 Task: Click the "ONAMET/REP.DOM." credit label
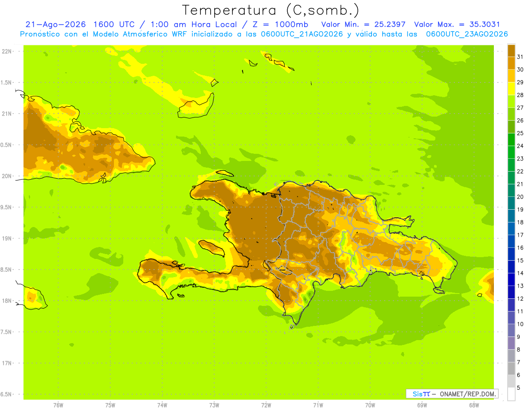point(467,394)
